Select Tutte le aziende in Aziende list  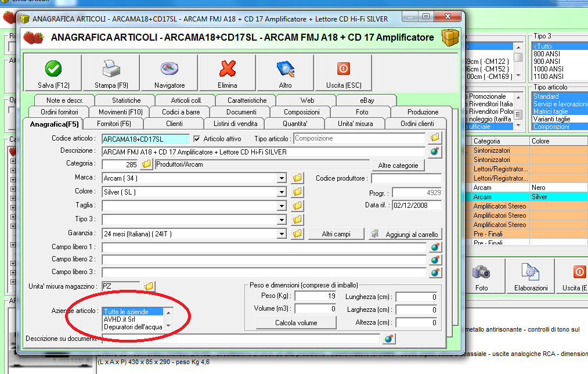(133, 312)
